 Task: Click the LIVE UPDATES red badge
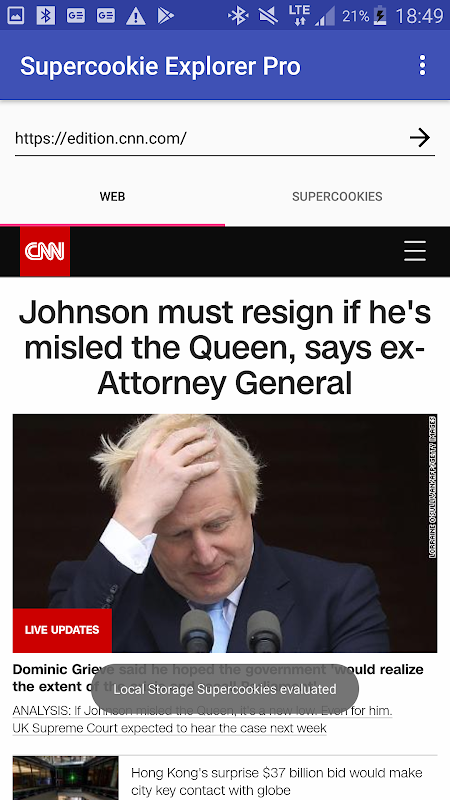(x=62, y=630)
